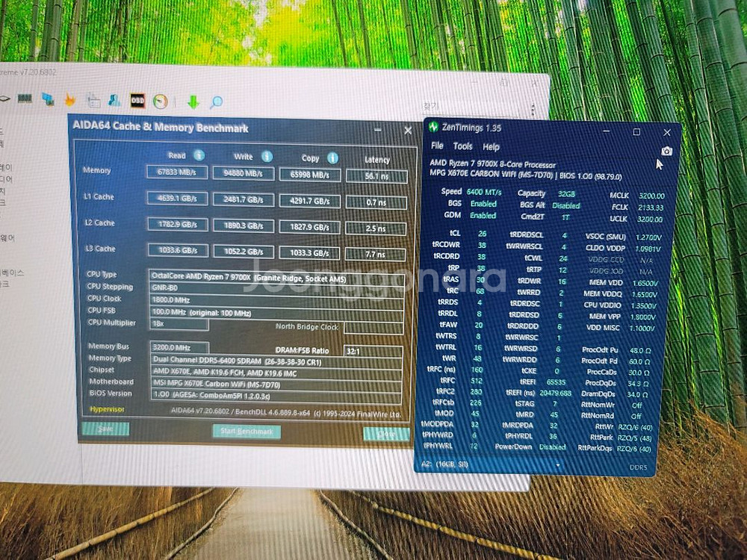Click the green down-arrow update icon
747x560 pixels.
coord(193,102)
